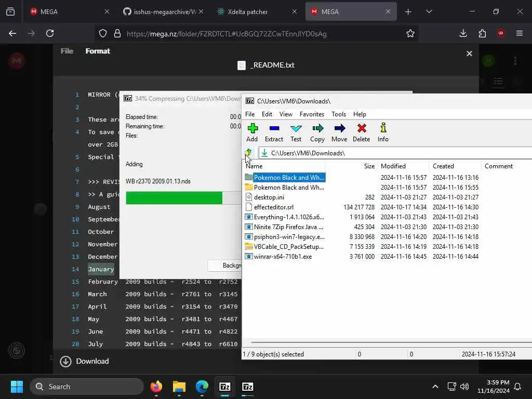
Task: Open the Favorites menu in 7-Zip
Action: [x=312, y=114]
